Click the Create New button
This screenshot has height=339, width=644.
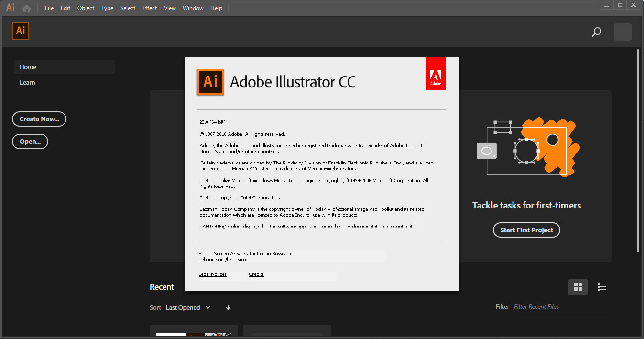tap(39, 119)
